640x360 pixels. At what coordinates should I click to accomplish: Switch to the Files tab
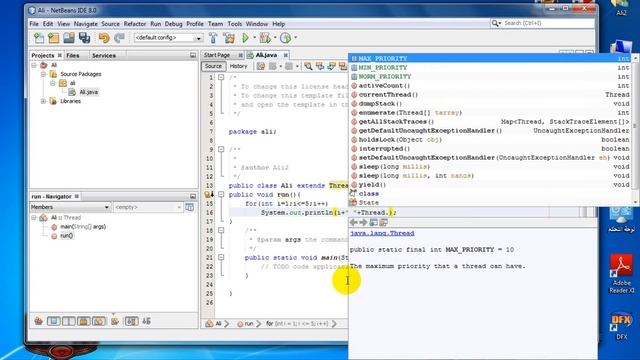click(x=73, y=55)
